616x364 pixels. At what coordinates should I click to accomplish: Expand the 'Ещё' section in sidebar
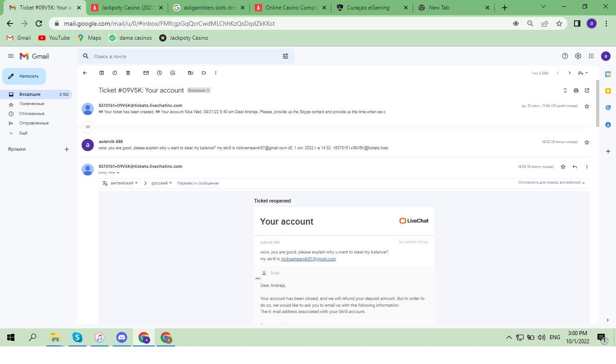23,133
